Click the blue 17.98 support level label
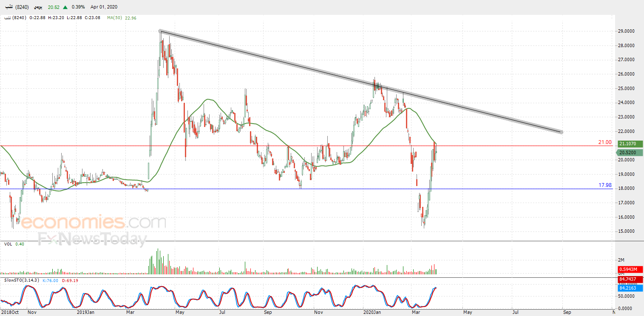Image resolution: width=644 pixels, height=316 pixels. 605,185
